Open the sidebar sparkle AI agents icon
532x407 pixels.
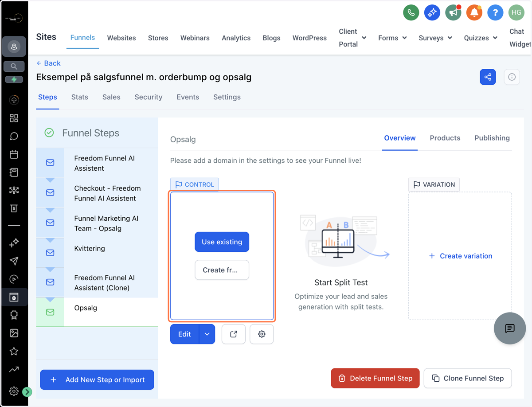tap(14, 243)
